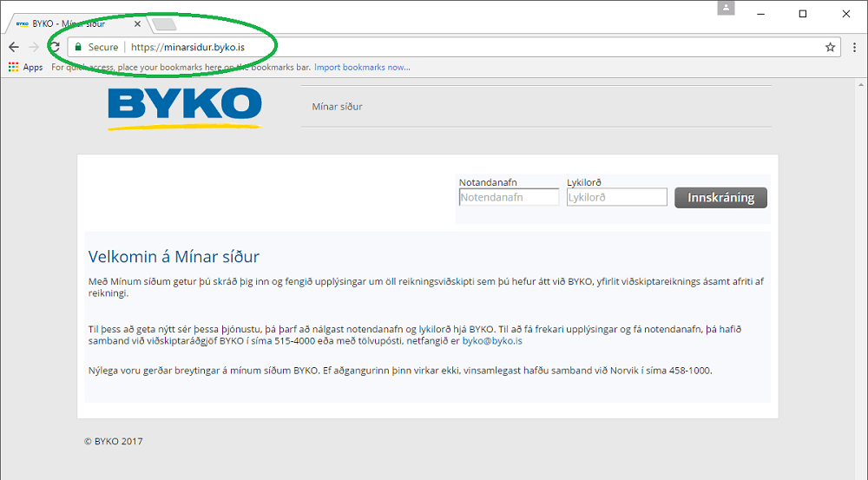
Task: Close the BYKO - Mínar síður tab
Action: [137, 23]
